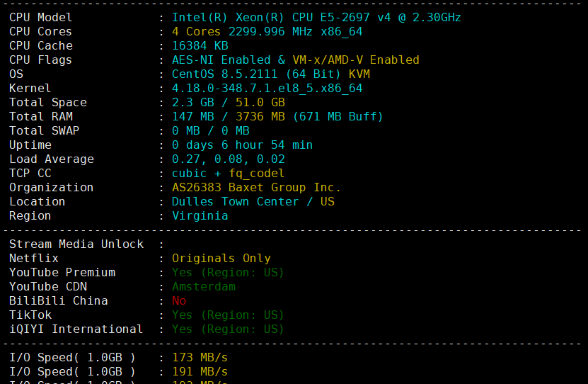Click the 16384 KB CPU cache value
The width and height of the screenshot is (588, 384).
tap(200, 45)
